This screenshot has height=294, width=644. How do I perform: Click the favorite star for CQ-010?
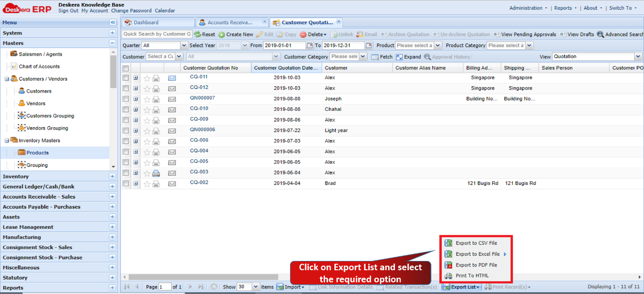[147, 110]
